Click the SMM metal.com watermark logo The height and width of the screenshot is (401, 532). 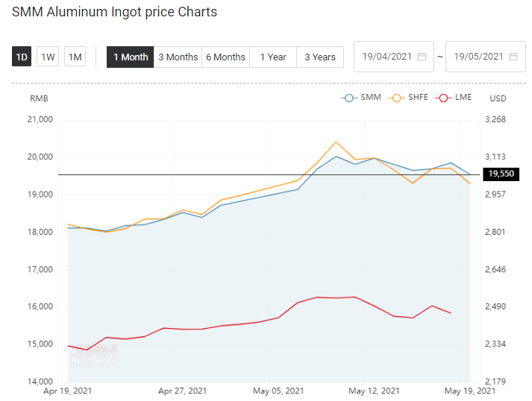93,356
